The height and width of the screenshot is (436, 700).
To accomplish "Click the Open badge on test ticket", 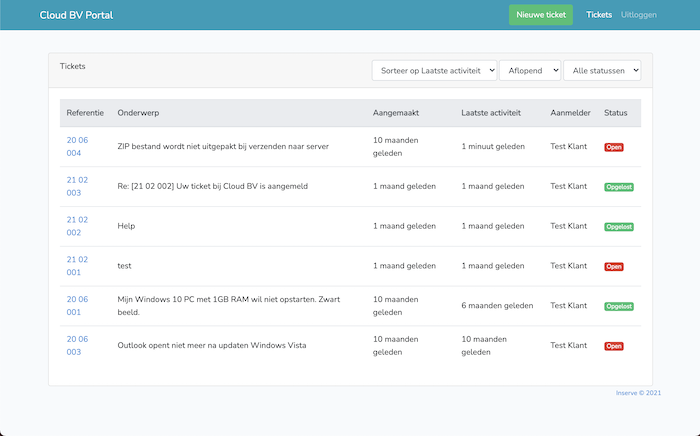I will [x=613, y=267].
